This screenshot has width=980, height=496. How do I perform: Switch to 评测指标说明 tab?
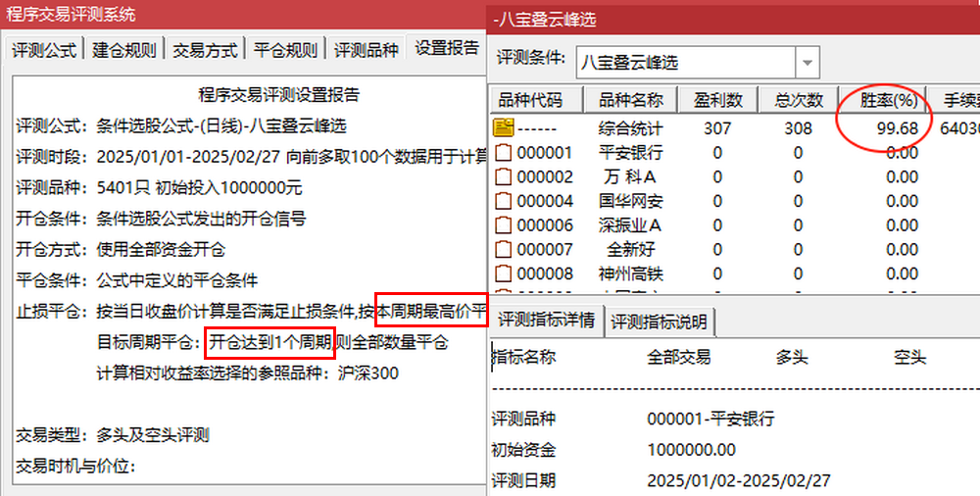(x=660, y=322)
